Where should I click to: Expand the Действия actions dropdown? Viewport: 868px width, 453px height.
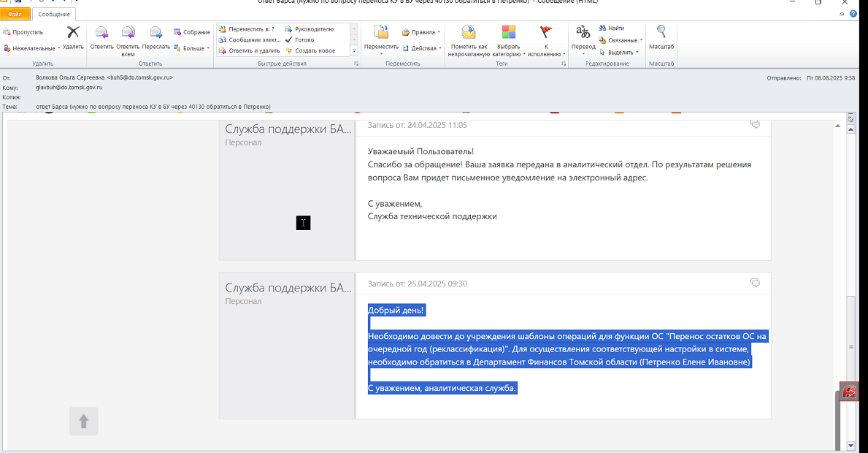pyautogui.click(x=422, y=48)
